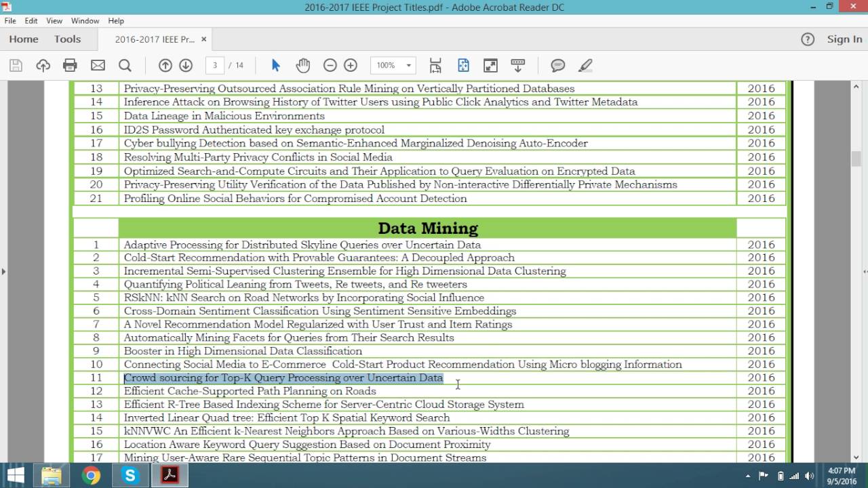Open the Edit menu
The width and height of the screenshot is (868, 488).
tap(31, 21)
